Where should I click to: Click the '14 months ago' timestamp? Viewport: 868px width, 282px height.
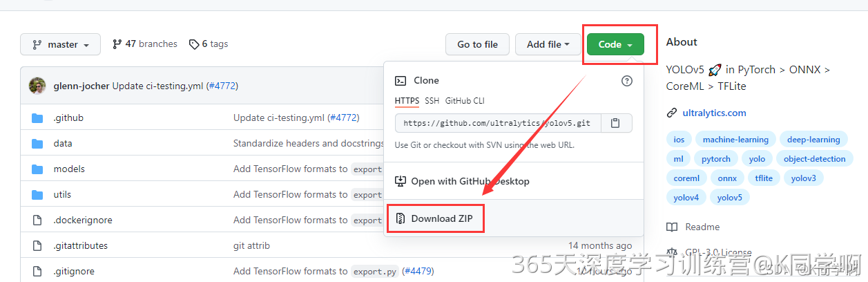point(600,246)
